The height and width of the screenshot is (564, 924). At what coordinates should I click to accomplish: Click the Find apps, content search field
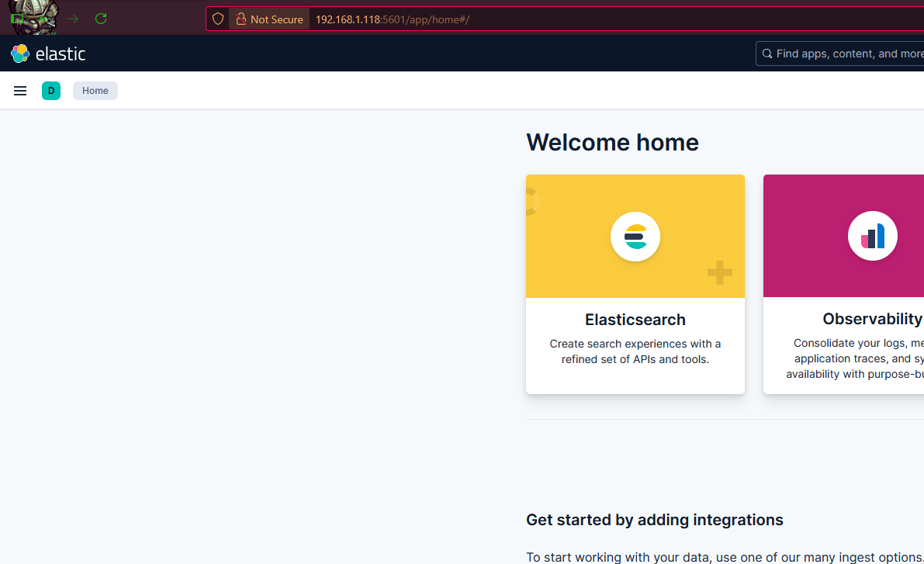[x=839, y=54]
